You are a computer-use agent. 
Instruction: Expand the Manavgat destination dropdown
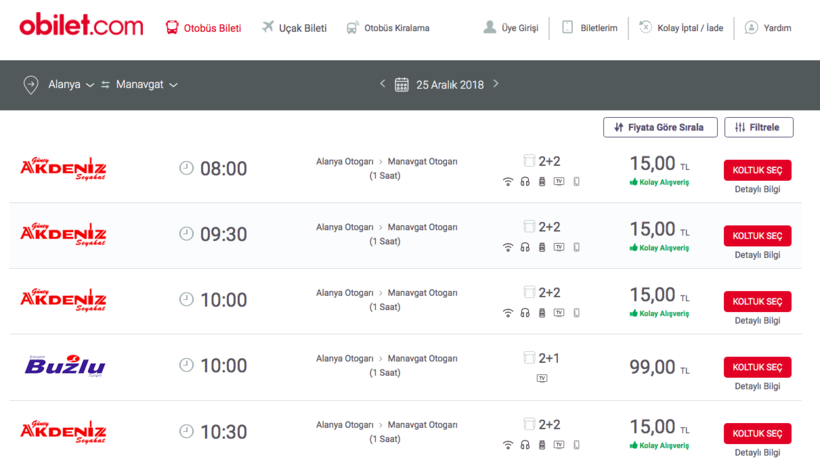pyautogui.click(x=146, y=85)
